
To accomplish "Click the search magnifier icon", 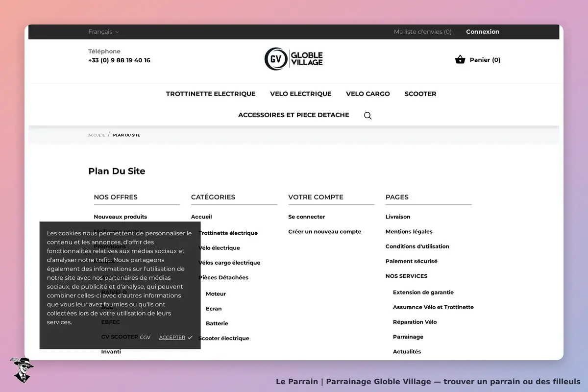I will tap(367, 116).
